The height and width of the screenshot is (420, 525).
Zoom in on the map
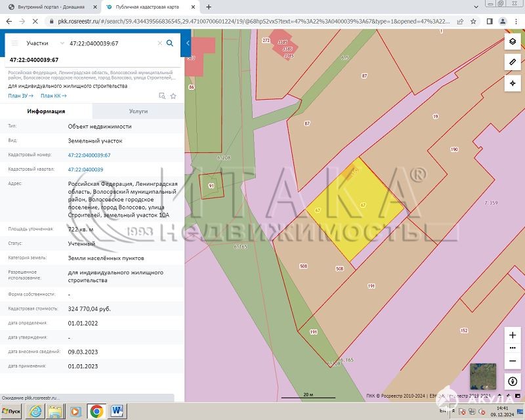pyautogui.click(x=513, y=335)
